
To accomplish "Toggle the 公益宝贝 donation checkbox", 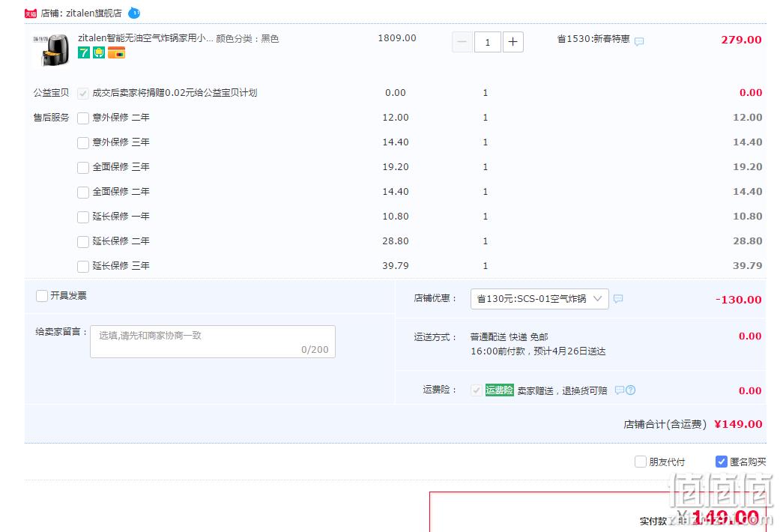I will point(83,93).
